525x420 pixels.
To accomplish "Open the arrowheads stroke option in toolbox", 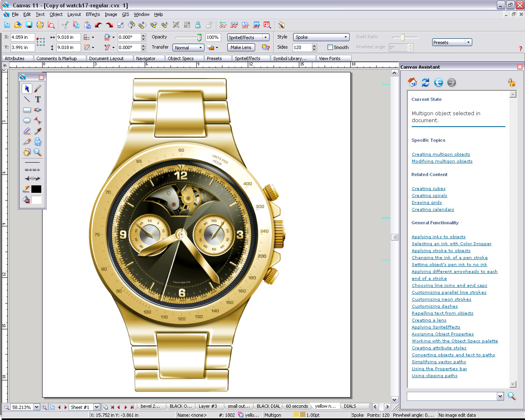I will [x=32, y=178].
